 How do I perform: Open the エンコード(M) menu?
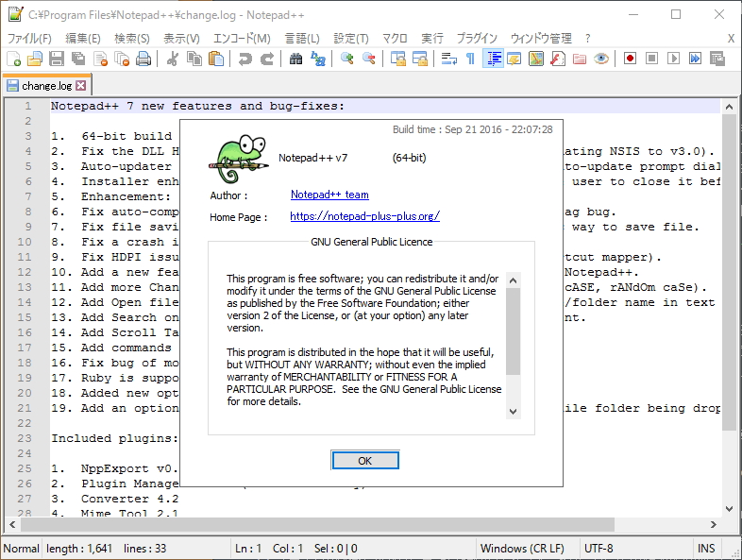pos(242,39)
